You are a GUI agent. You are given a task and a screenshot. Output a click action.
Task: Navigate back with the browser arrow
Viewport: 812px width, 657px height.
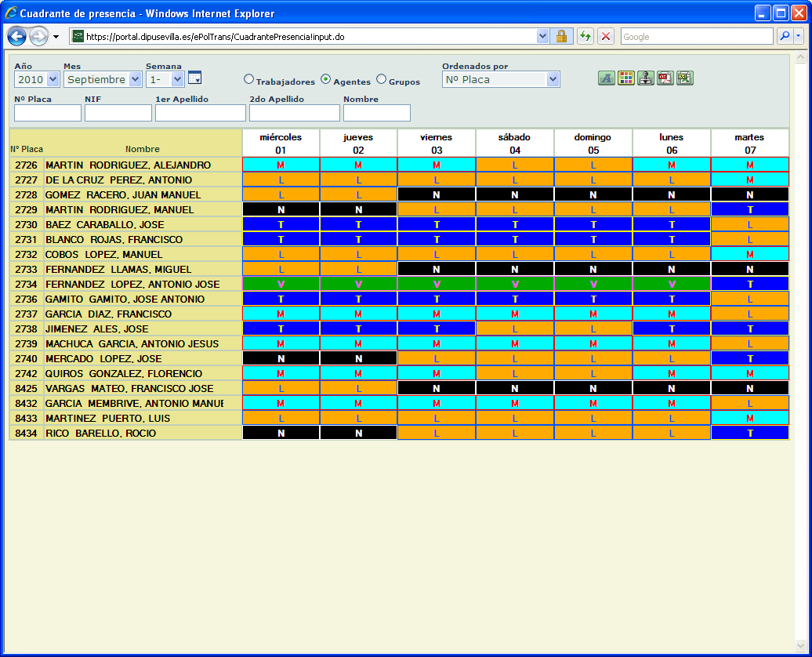(x=16, y=36)
